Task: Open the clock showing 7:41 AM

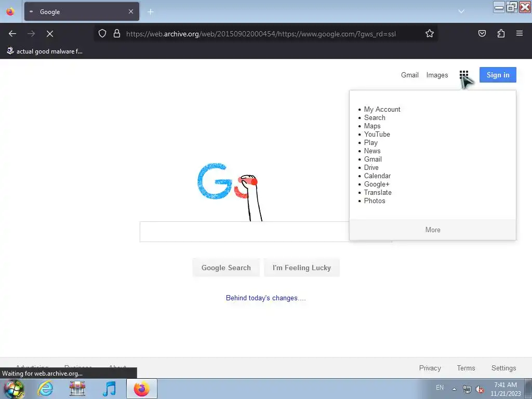Action: (506, 389)
